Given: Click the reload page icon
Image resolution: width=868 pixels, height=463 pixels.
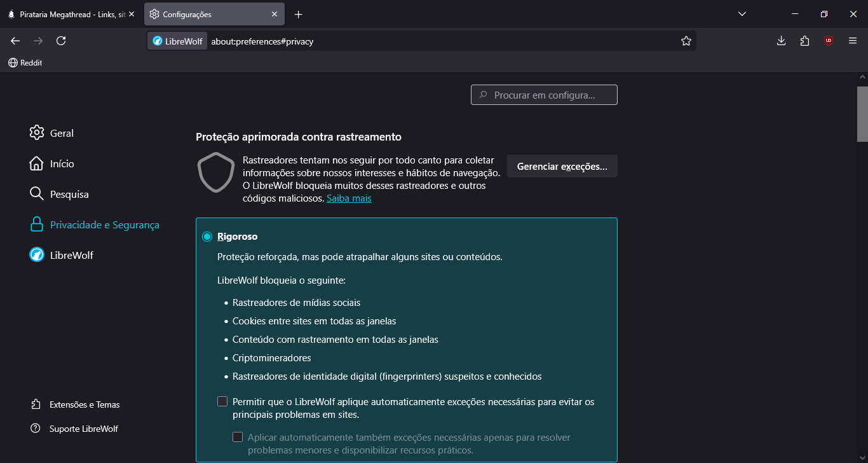Looking at the screenshot, I should 61,41.
